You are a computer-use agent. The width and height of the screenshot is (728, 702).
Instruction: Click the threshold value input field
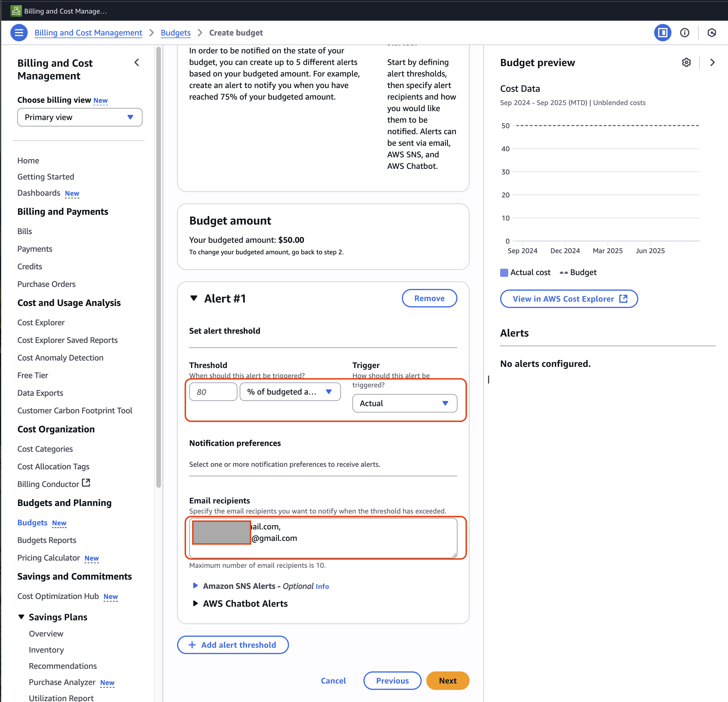coord(213,392)
